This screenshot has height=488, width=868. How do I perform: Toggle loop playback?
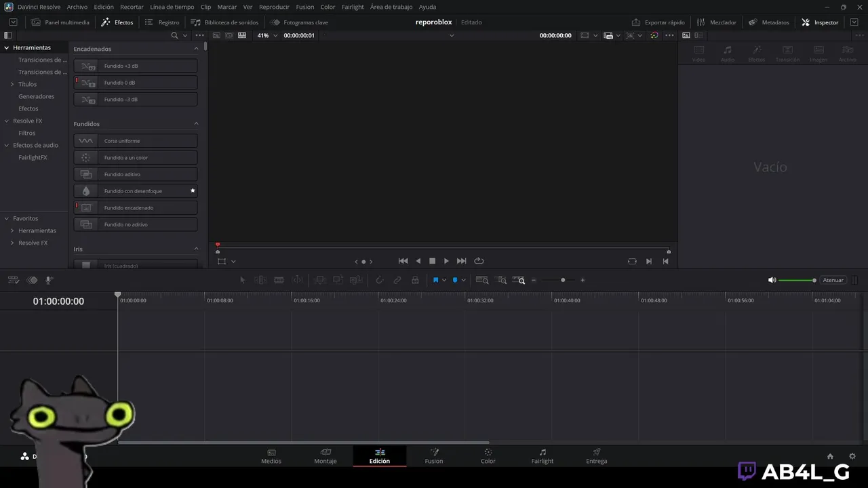coord(479,261)
